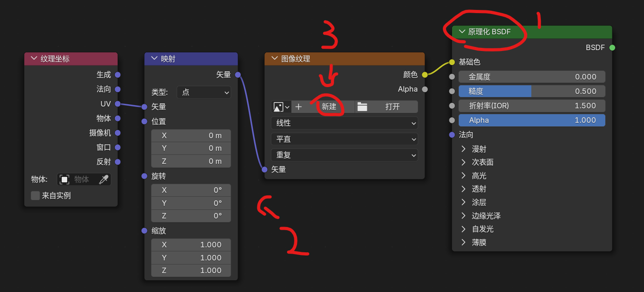Click the 位置 Y field
The image size is (644, 292).
(x=191, y=148)
